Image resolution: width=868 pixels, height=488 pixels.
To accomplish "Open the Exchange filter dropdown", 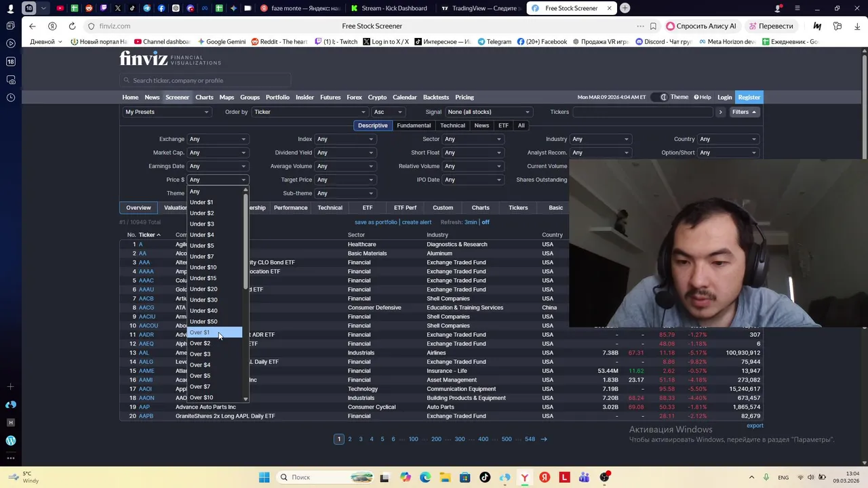I will [218, 139].
